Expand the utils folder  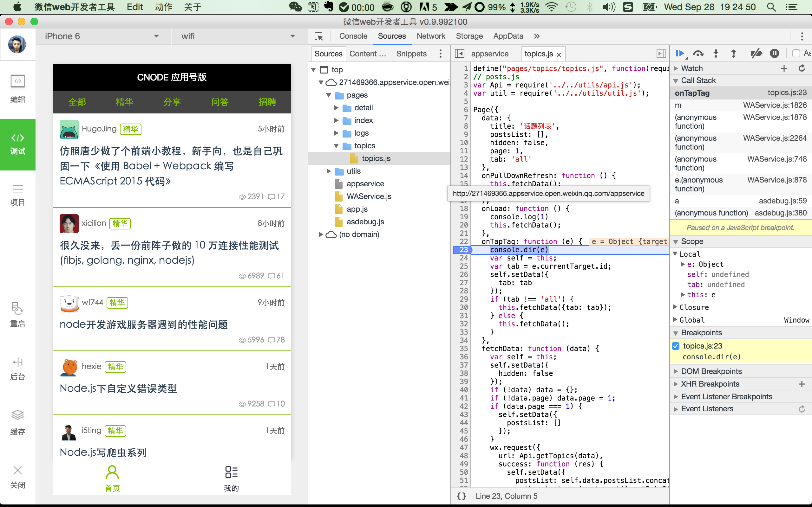click(x=329, y=171)
